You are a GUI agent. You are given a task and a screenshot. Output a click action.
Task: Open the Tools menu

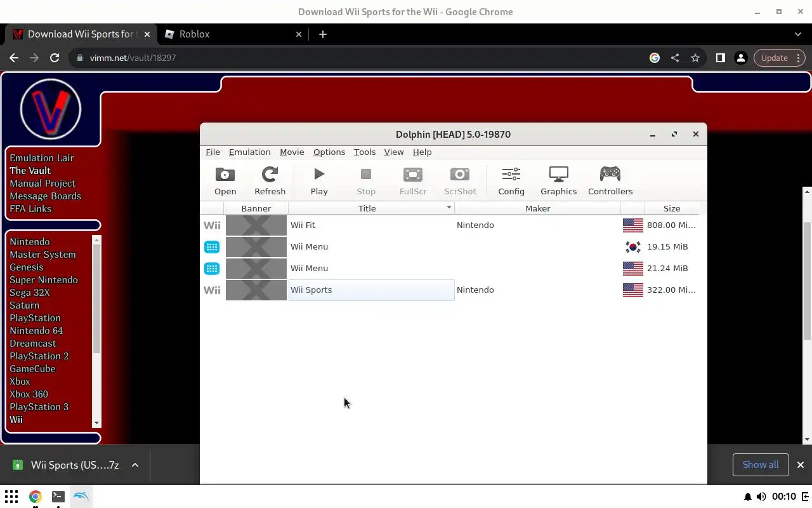pos(365,152)
